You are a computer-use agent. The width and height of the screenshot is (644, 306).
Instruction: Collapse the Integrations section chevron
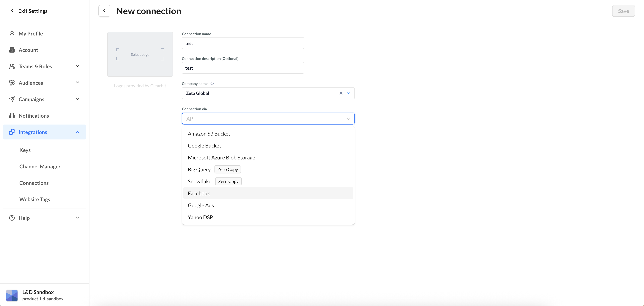click(78, 132)
